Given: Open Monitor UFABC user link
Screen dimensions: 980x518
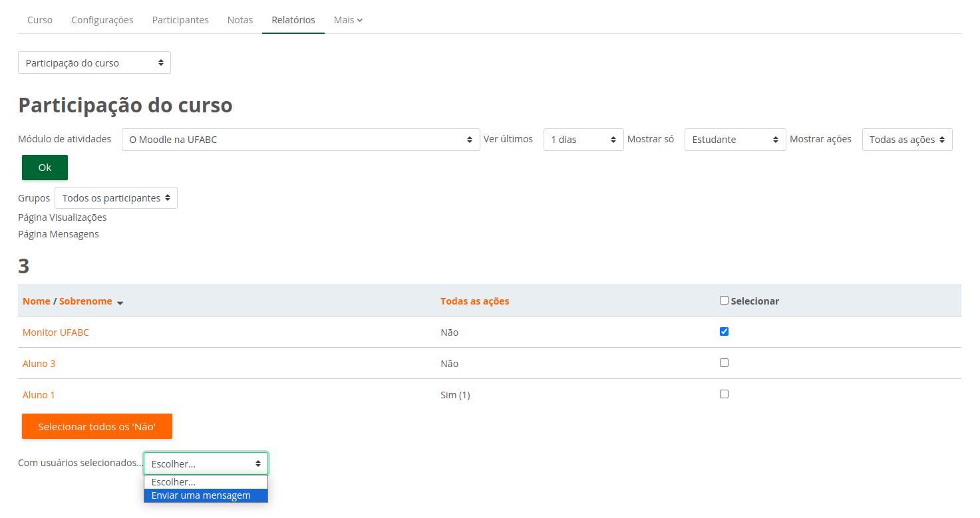Looking at the screenshot, I should coord(56,332).
